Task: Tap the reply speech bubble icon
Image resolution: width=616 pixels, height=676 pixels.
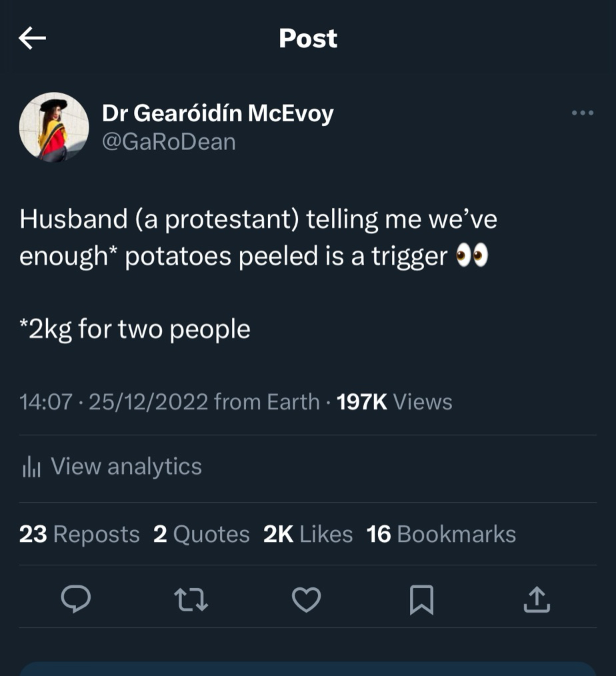Action: 75,599
